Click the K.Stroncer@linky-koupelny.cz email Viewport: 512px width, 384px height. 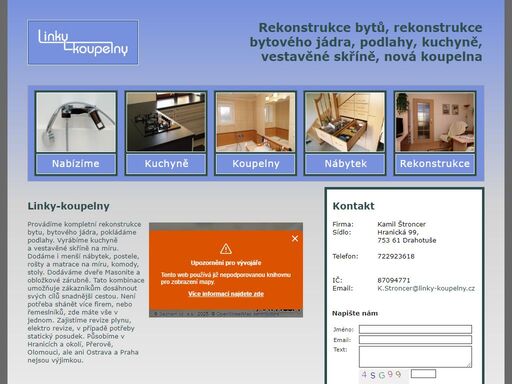pos(426,288)
